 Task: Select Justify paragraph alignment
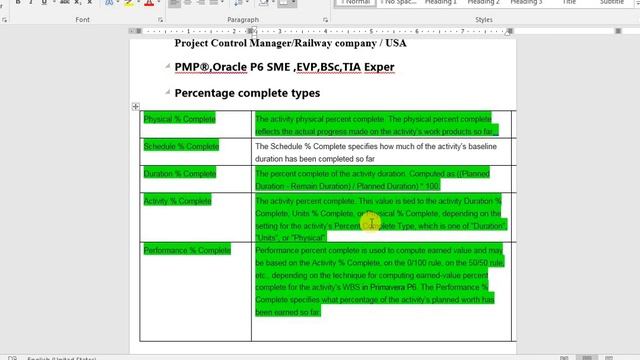(213, 2)
